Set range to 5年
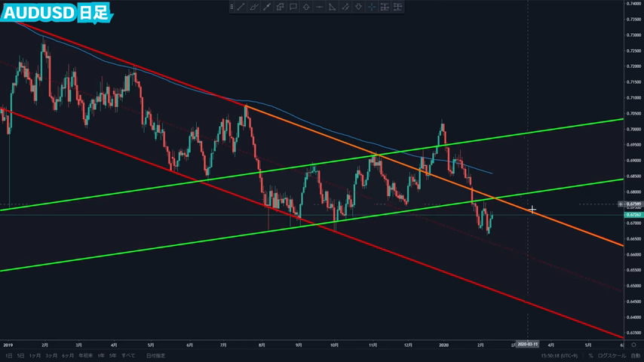Screen dimensions: 644x362 (112, 355)
